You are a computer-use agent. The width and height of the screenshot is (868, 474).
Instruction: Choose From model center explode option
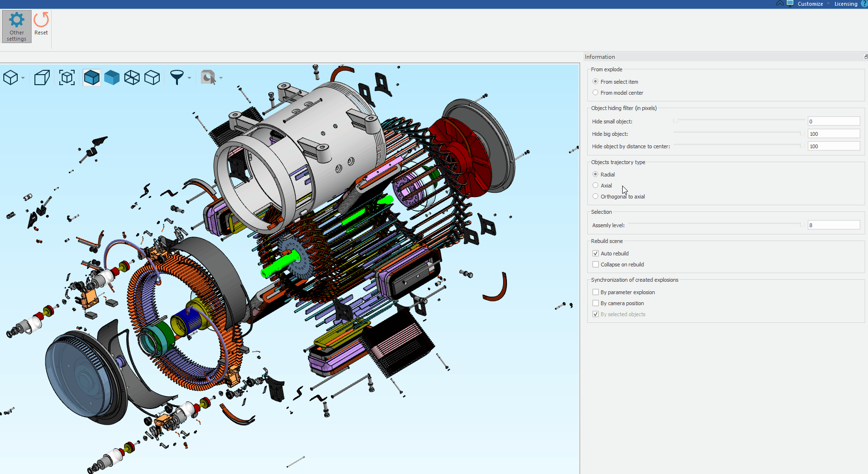point(595,93)
